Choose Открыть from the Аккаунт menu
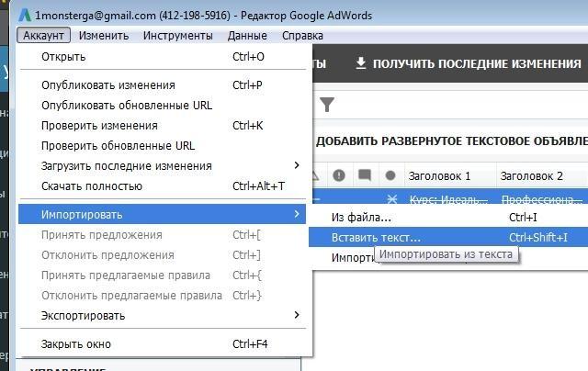Image resolution: width=588 pixels, height=371 pixels. click(x=163, y=57)
